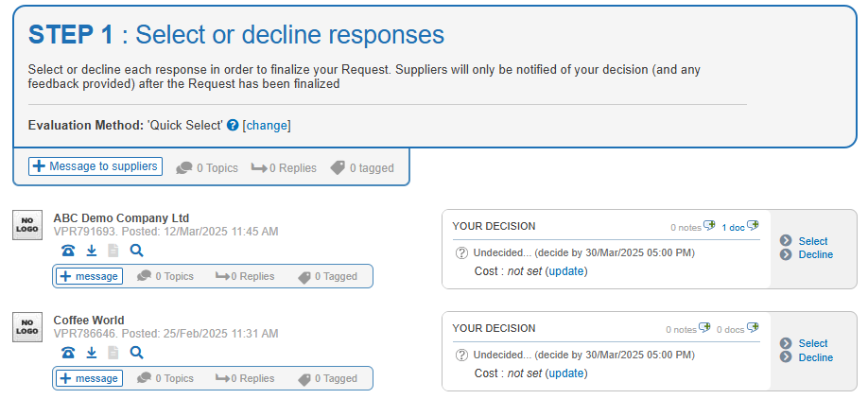Screen dimensions: 868x399
Task: Click the phone icon under Coffee World
Action: (x=68, y=353)
